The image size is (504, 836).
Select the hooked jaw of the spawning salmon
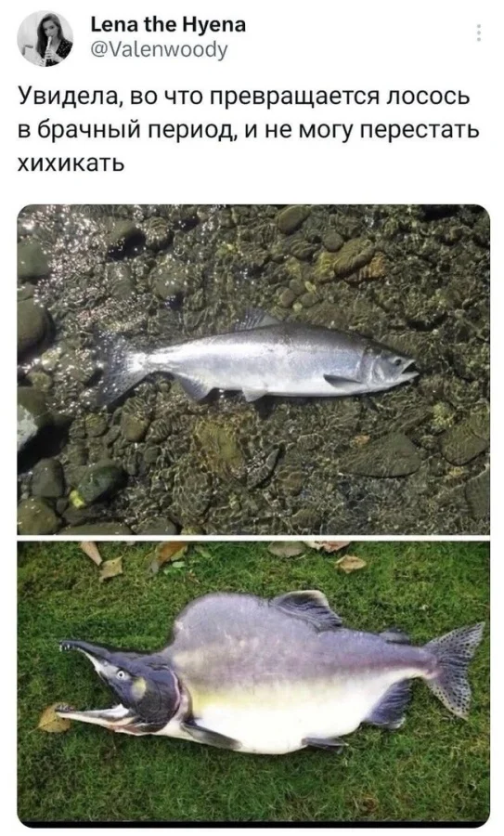[x=96, y=684]
